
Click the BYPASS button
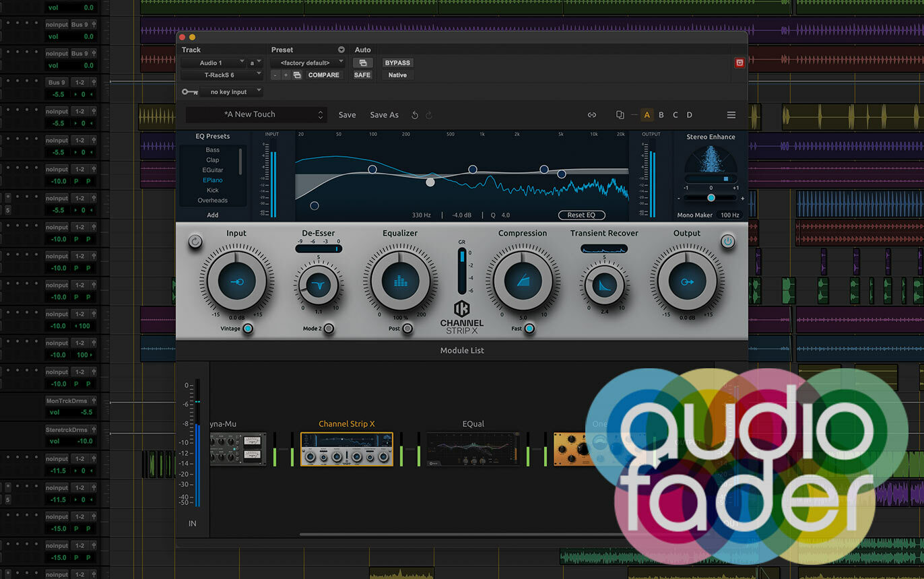point(397,63)
